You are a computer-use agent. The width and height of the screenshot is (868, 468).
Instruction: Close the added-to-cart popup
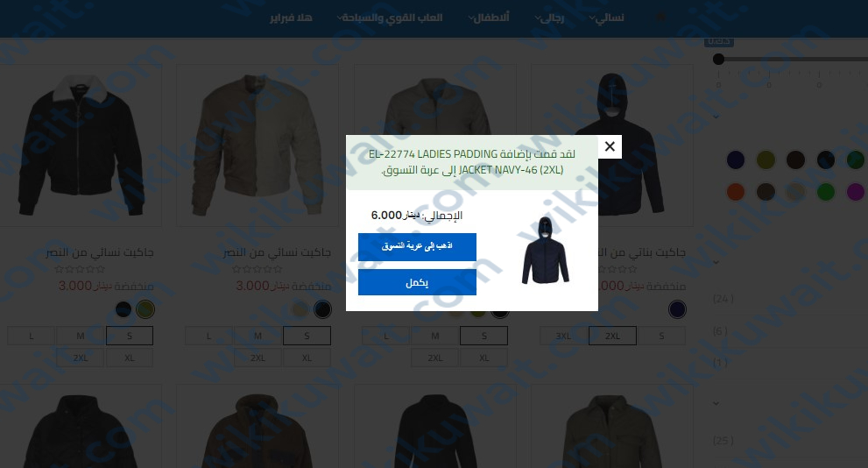(x=610, y=146)
